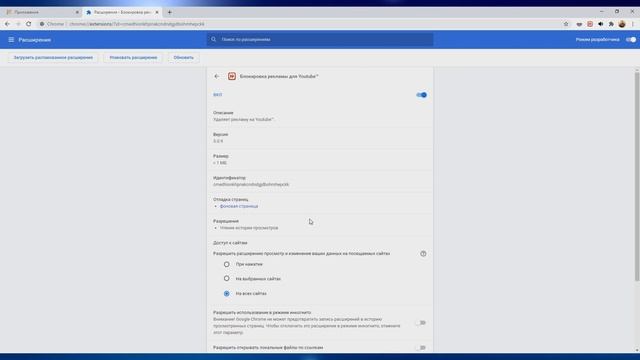Viewport: 640px width, 360px height.
Task: Open the profile avatar menu
Action: coord(622,24)
